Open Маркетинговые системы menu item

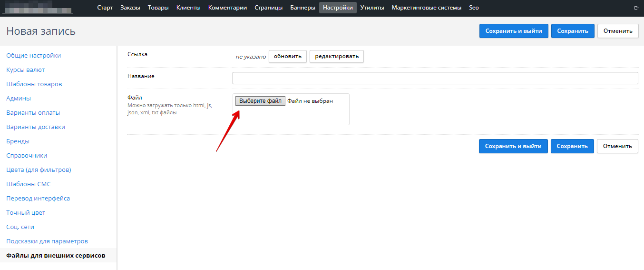(x=427, y=8)
